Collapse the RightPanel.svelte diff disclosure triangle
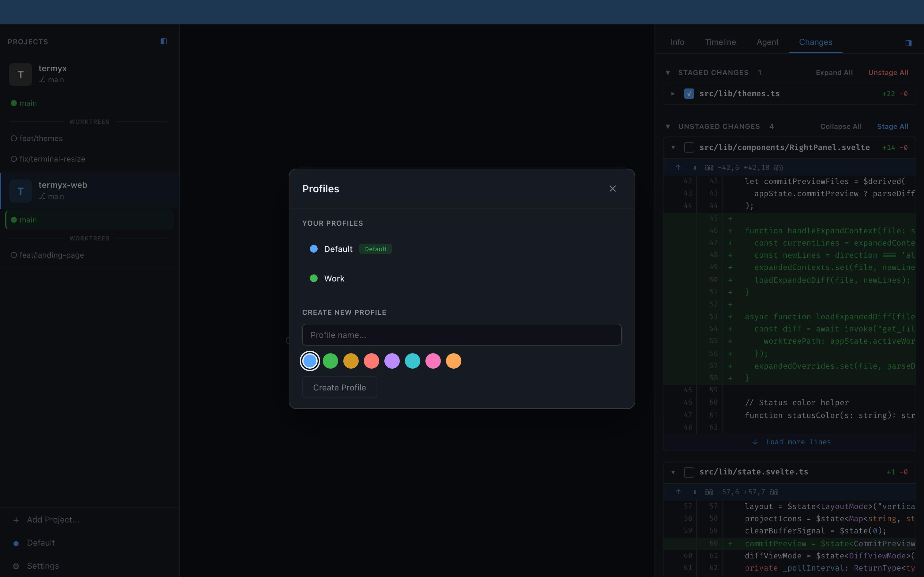The height and width of the screenshot is (577, 924). tap(673, 147)
